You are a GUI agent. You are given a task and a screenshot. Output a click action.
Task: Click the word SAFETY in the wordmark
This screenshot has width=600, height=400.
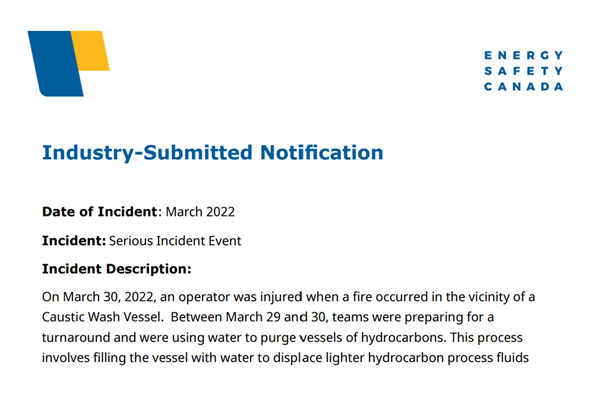click(x=523, y=71)
